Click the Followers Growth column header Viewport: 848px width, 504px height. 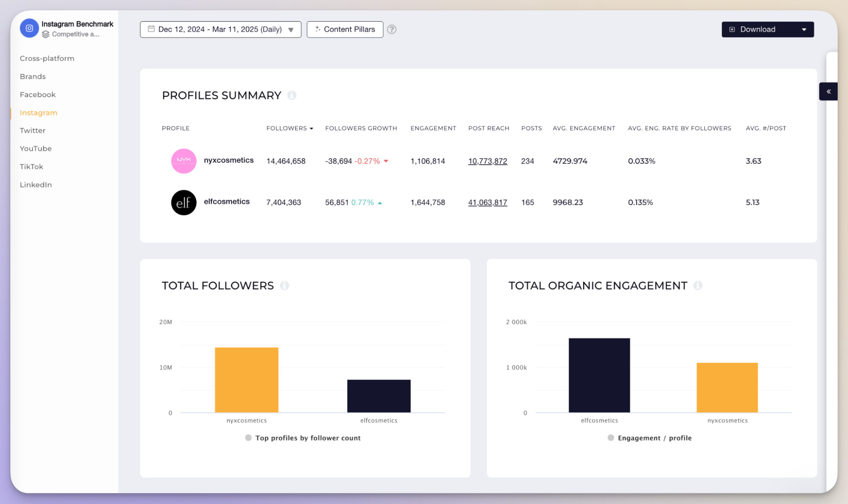[361, 128]
